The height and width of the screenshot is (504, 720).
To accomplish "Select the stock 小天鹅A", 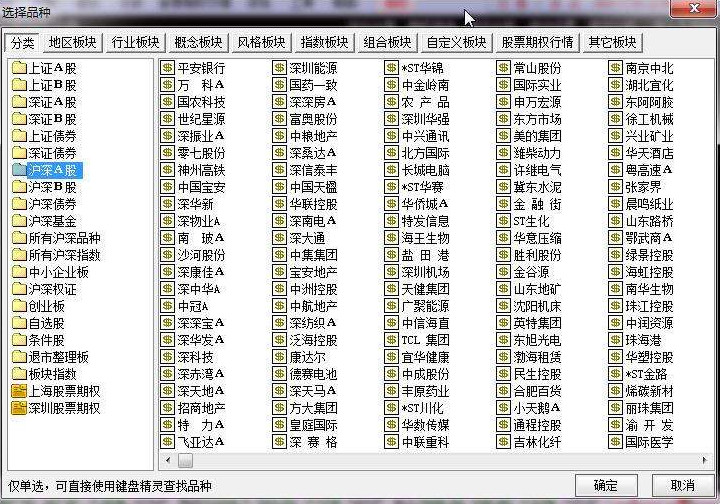I will tap(537, 408).
